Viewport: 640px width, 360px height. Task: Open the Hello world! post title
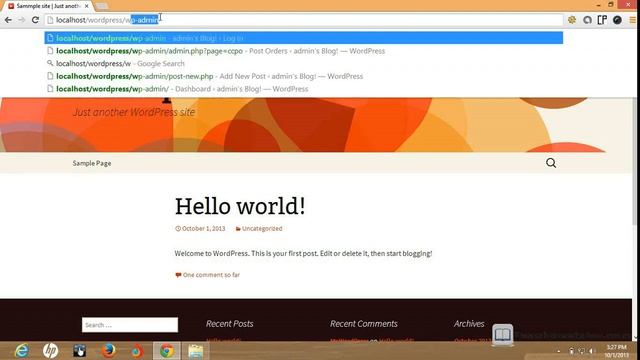point(240,206)
